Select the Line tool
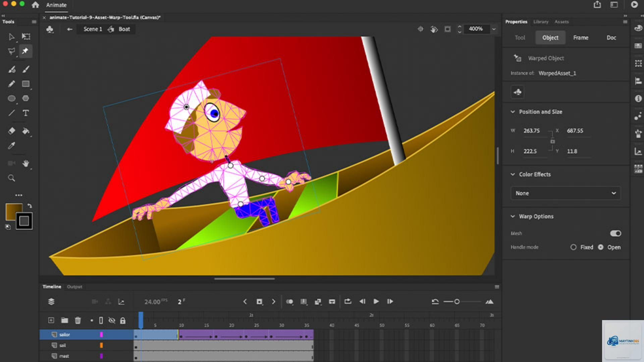Image resolution: width=644 pixels, height=362 pixels. click(x=11, y=113)
